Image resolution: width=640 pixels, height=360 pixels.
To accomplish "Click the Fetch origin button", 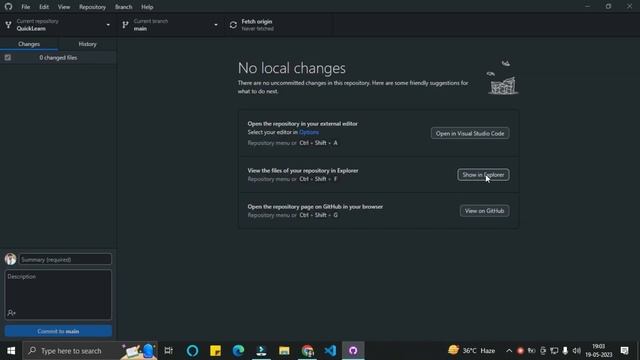I will [279, 25].
